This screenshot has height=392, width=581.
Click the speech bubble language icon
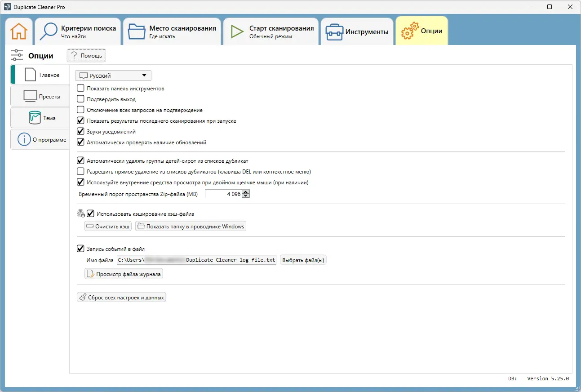(83, 76)
